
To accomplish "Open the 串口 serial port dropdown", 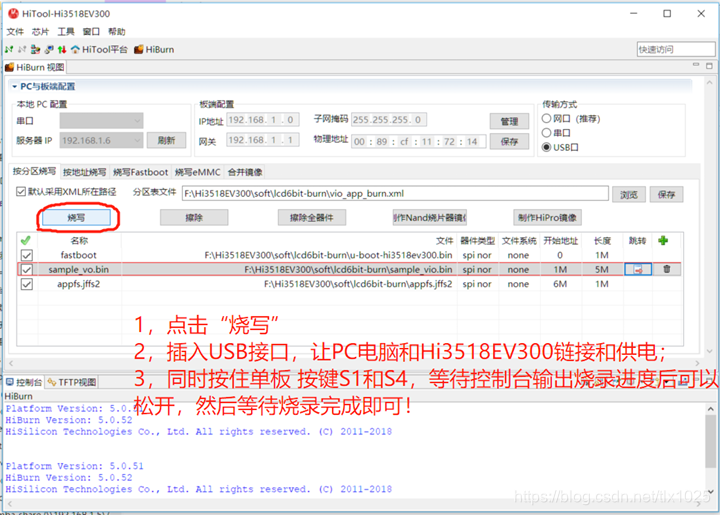I will point(101,121).
